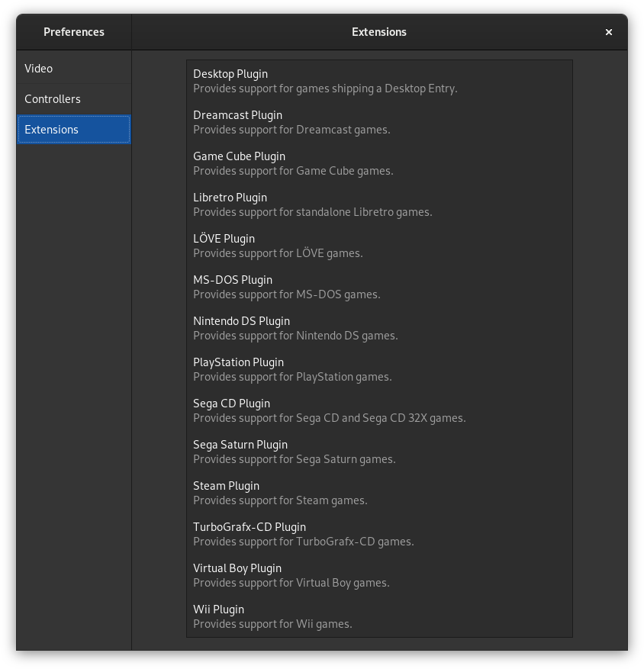Select the Libretro Plugin entry
The image size is (644, 669).
[379, 204]
